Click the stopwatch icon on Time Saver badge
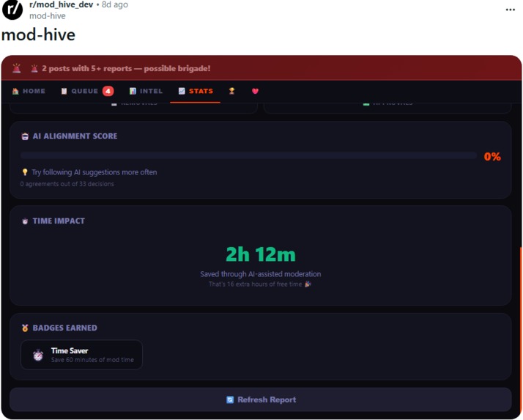523x420 pixels. [x=38, y=355]
